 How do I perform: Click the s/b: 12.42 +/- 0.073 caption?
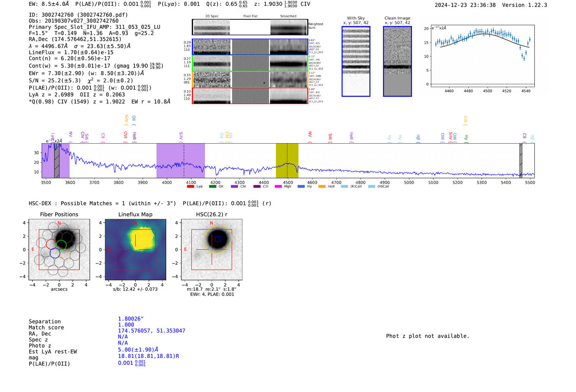pos(135,289)
